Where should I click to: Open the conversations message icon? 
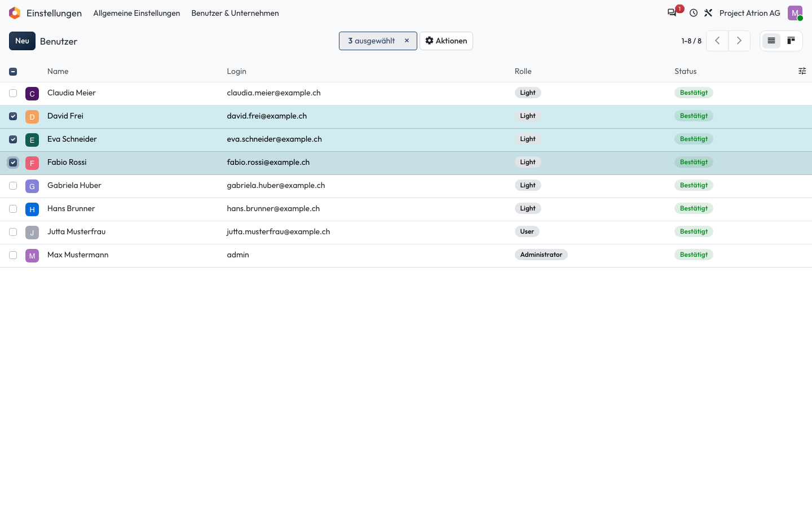[672, 13]
